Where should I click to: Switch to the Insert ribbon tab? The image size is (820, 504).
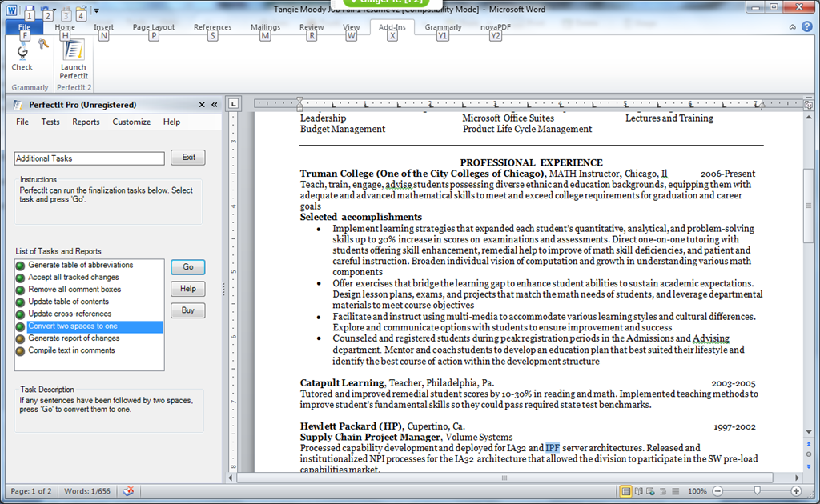click(x=103, y=27)
